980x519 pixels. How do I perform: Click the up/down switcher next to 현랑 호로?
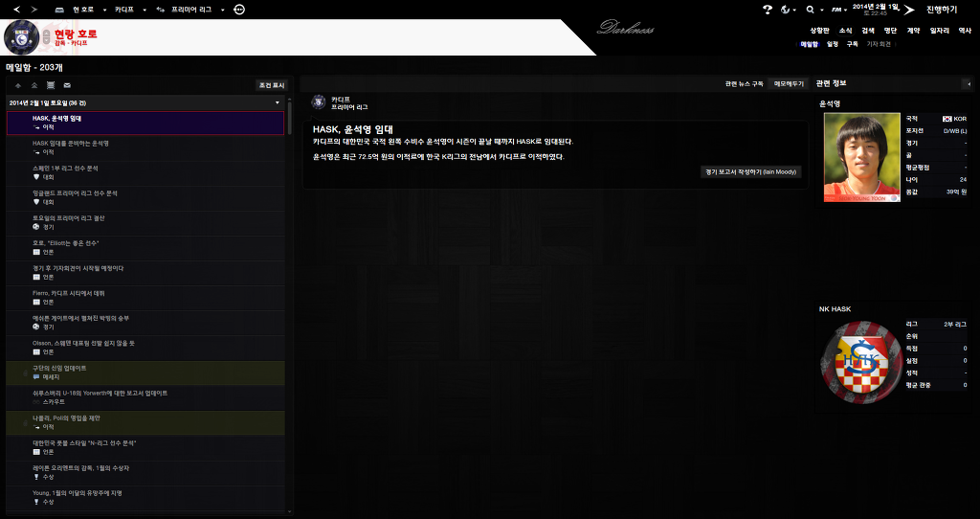click(x=46, y=37)
